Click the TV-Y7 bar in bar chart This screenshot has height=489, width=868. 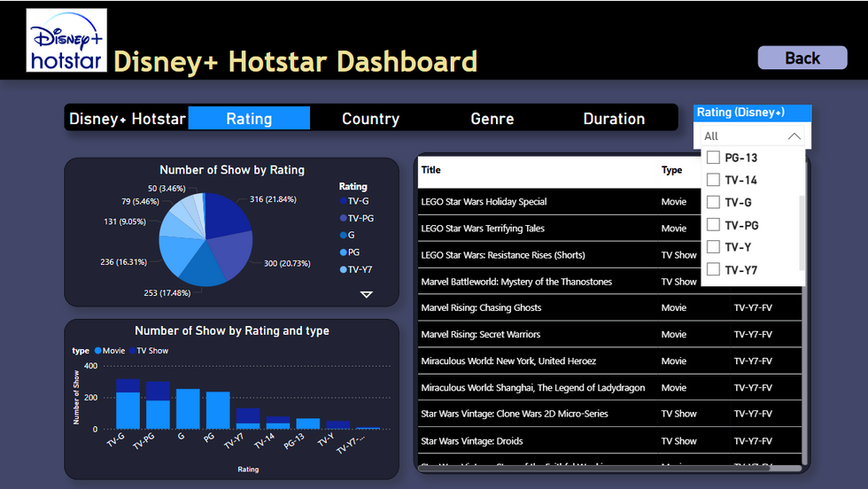click(248, 419)
